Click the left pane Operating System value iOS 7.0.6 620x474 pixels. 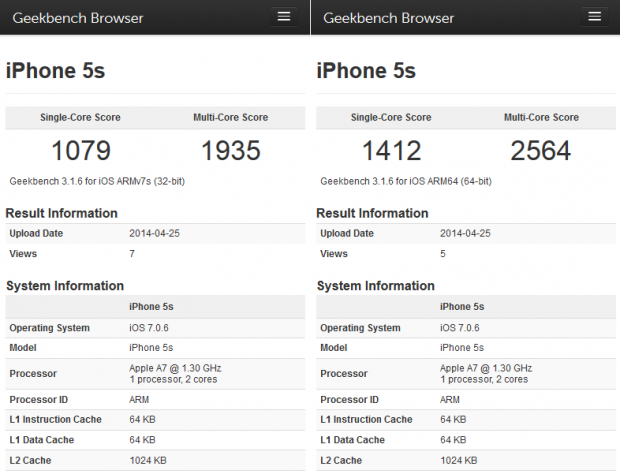tap(149, 328)
